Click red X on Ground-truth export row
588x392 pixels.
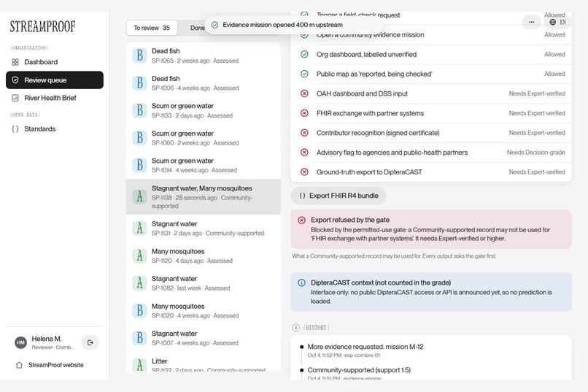pos(304,172)
